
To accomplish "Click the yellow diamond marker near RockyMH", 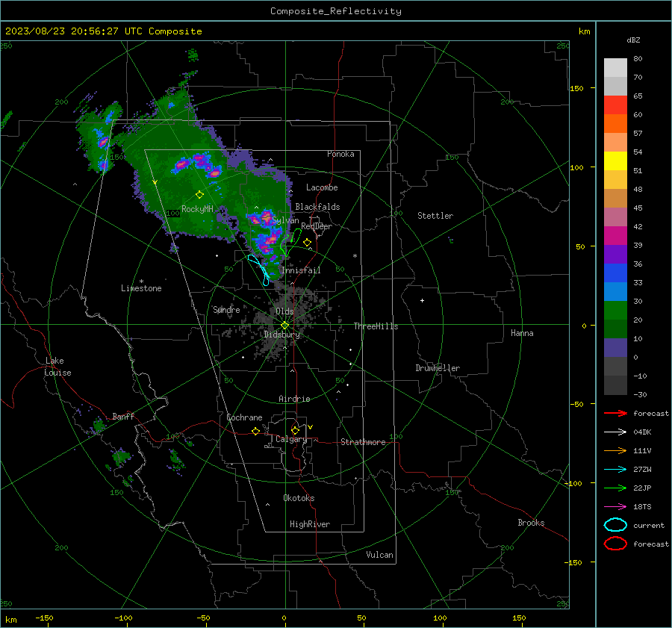I will pos(199,195).
